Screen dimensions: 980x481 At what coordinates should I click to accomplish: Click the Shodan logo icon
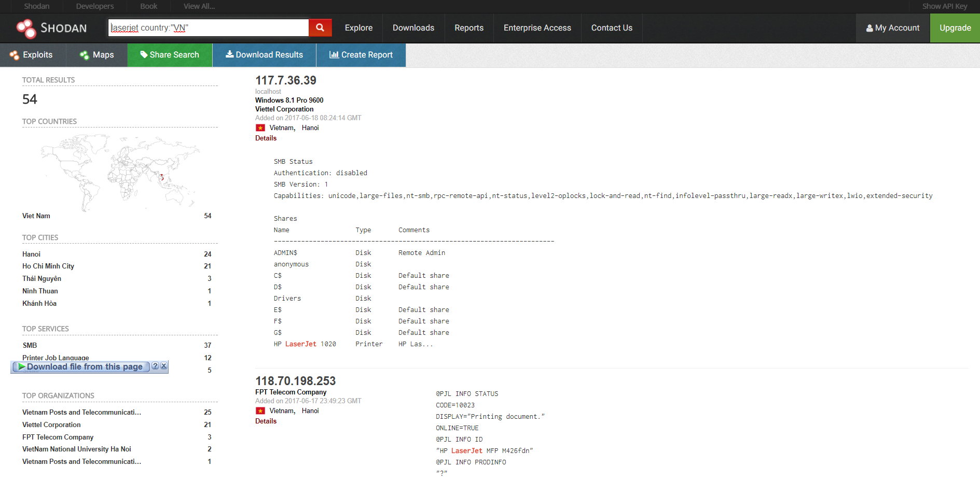tap(26, 28)
